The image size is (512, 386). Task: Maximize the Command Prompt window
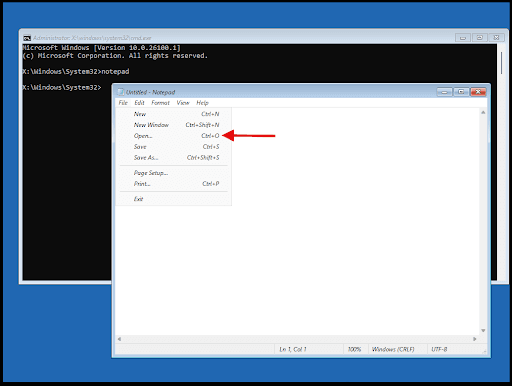click(x=479, y=38)
